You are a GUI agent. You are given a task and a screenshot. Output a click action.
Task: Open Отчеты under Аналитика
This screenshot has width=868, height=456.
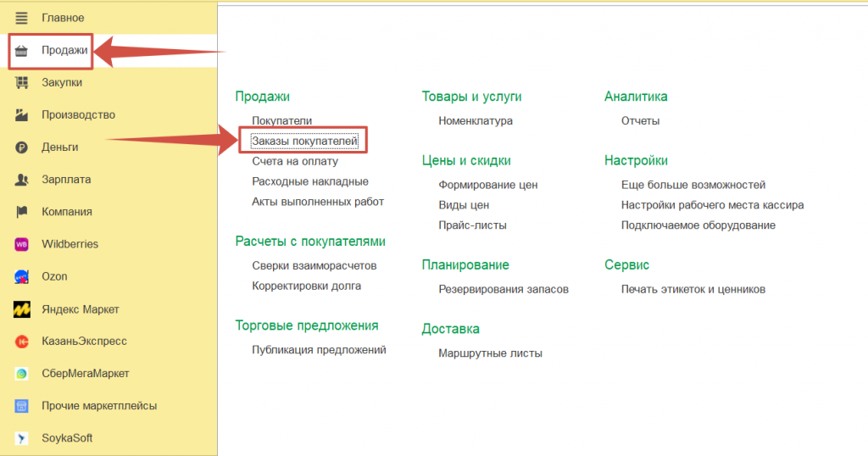640,121
